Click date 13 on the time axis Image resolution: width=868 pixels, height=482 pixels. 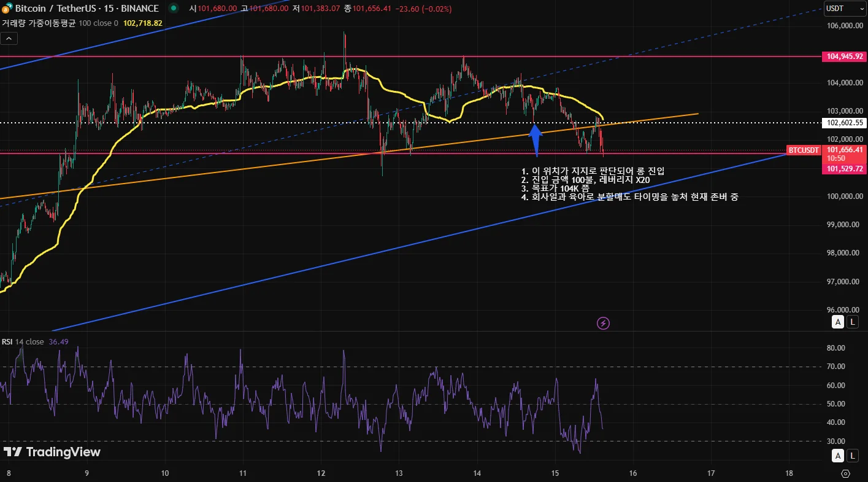[x=399, y=473]
